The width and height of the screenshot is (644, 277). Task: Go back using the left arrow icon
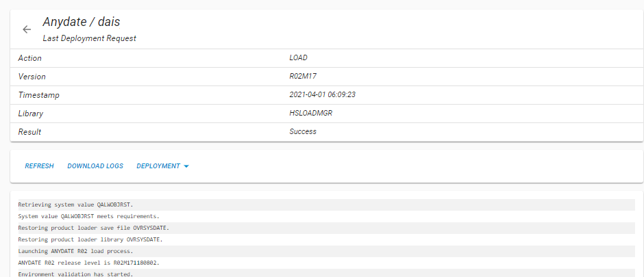pyautogui.click(x=27, y=29)
